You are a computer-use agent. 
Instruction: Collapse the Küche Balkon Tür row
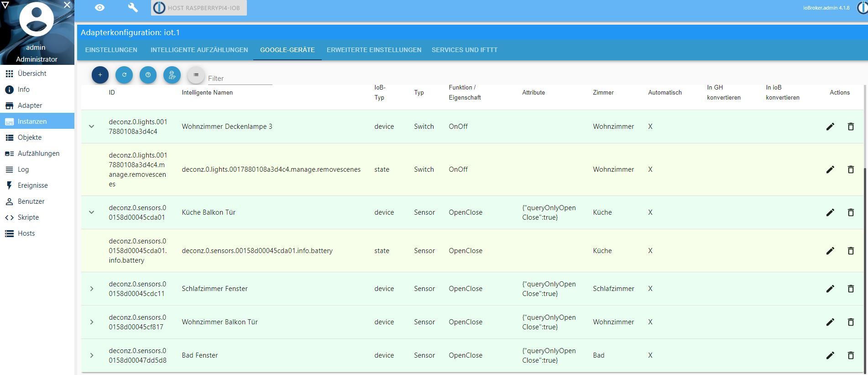point(92,212)
